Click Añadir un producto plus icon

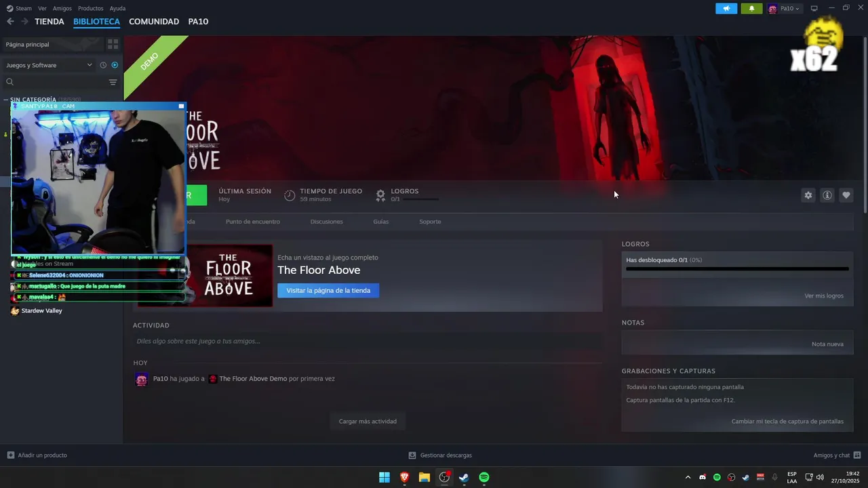click(x=10, y=455)
